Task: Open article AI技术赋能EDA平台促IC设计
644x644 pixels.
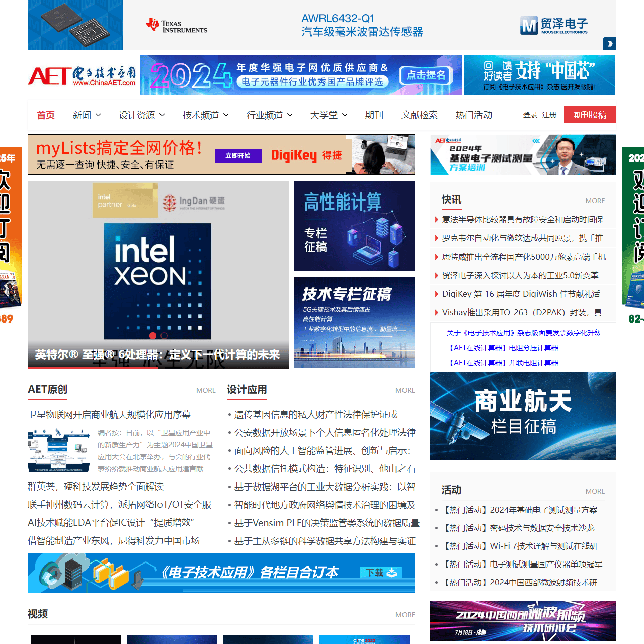Action: click(x=111, y=523)
